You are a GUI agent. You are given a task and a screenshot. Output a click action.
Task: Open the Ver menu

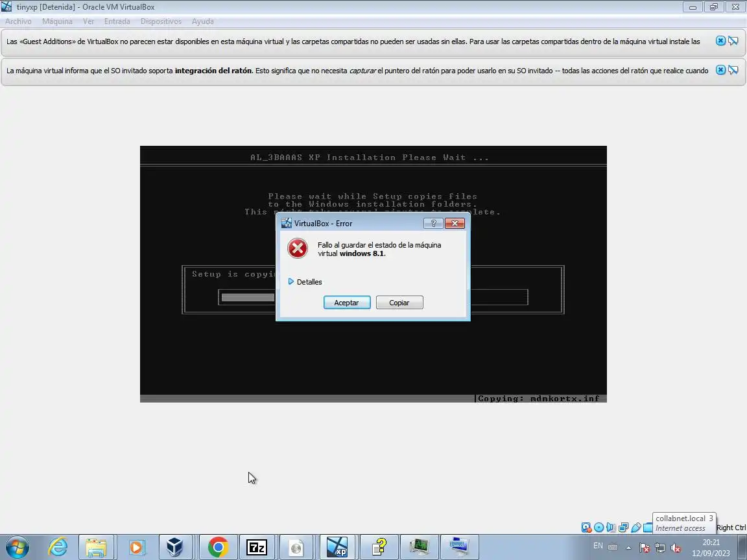coord(88,21)
